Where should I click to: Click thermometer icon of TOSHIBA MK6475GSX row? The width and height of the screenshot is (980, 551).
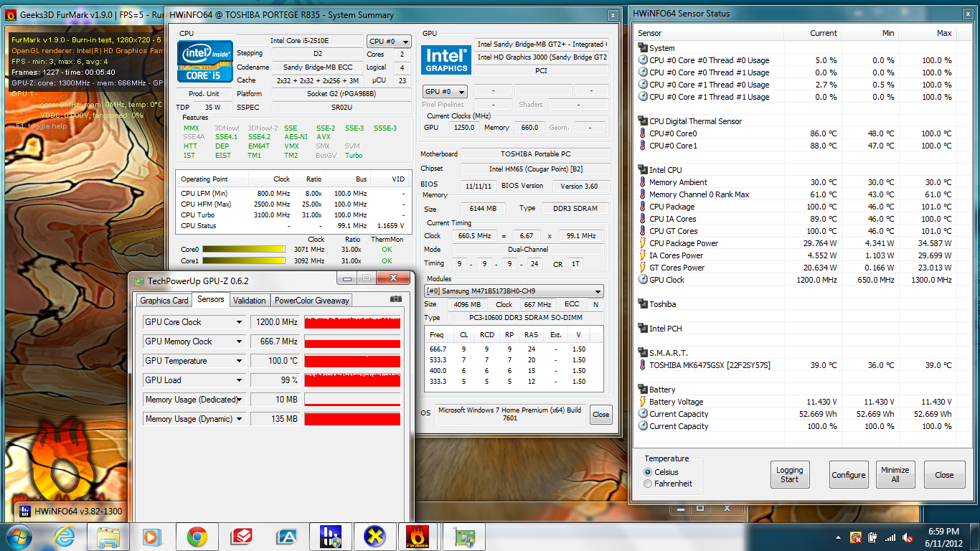(x=643, y=365)
